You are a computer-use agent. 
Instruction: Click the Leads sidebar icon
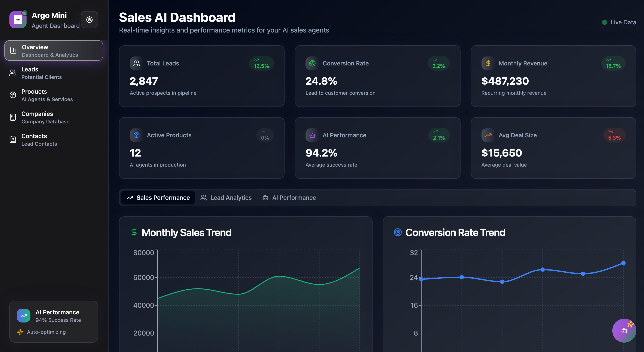(13, 73)
